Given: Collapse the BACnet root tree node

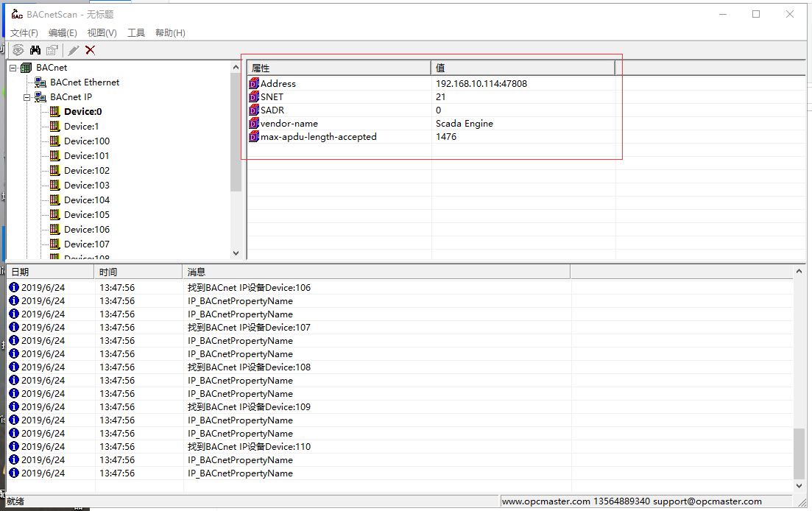Looking at the screenshot, I should (x=13, y=68).
